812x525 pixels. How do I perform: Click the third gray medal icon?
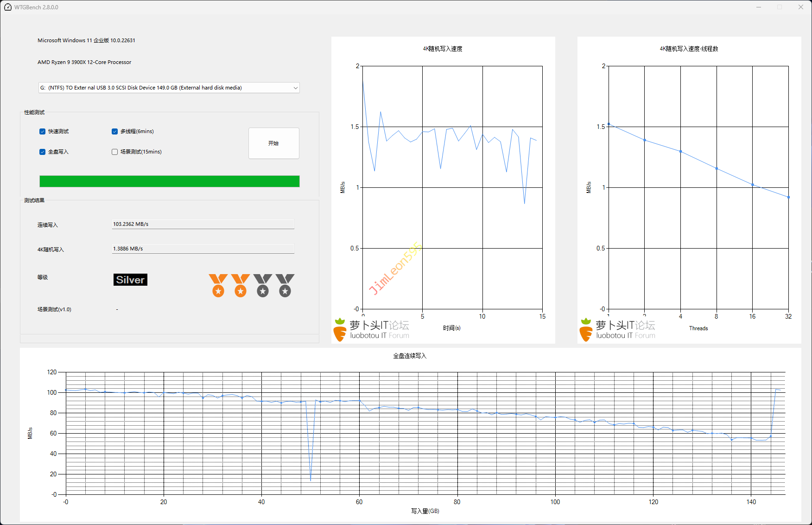coord(263,285)
